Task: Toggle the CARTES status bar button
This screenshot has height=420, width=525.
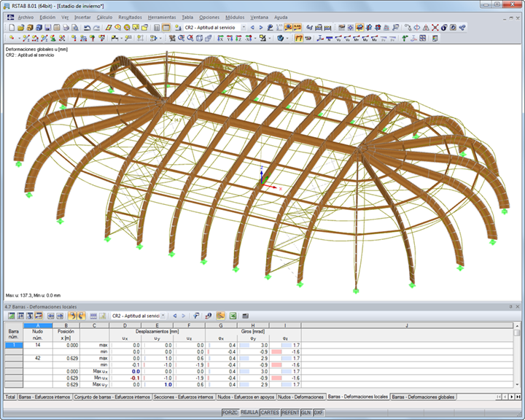Action: click(270, 413)
